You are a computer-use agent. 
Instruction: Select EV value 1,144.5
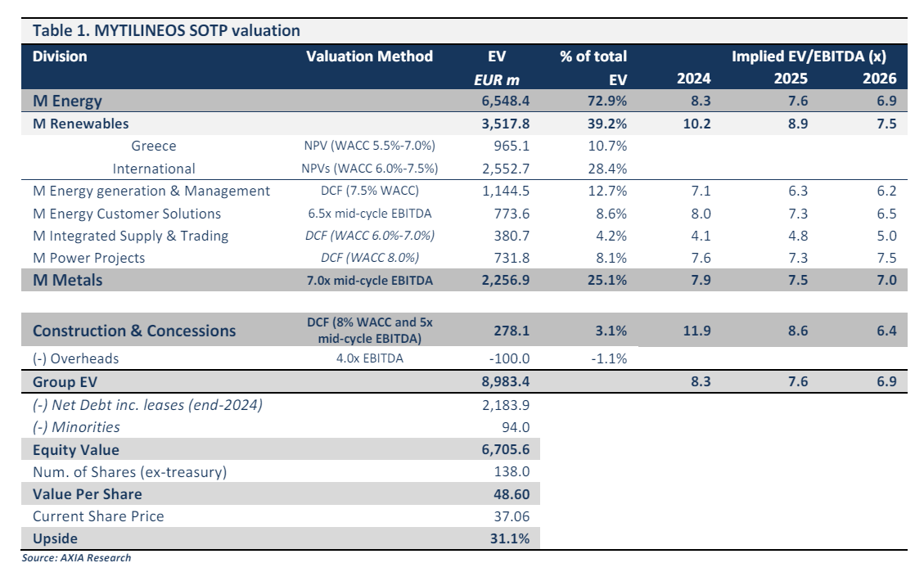(x=506, y=191)
